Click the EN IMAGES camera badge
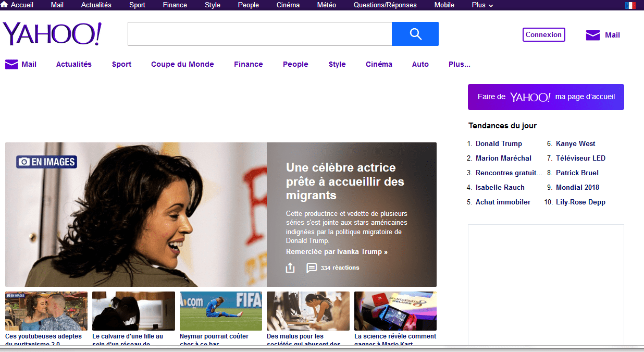This screenshot has height=352, width=644. (46, 162)
